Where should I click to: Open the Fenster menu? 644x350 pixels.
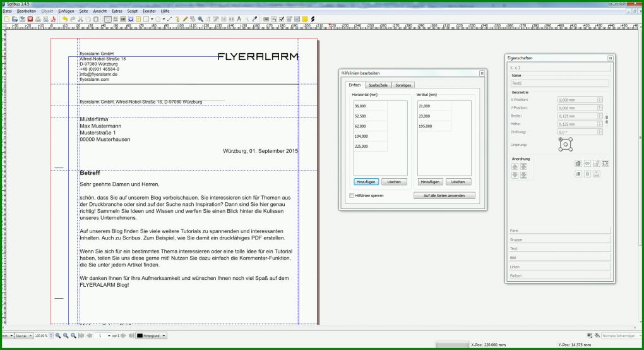[149, 11]
